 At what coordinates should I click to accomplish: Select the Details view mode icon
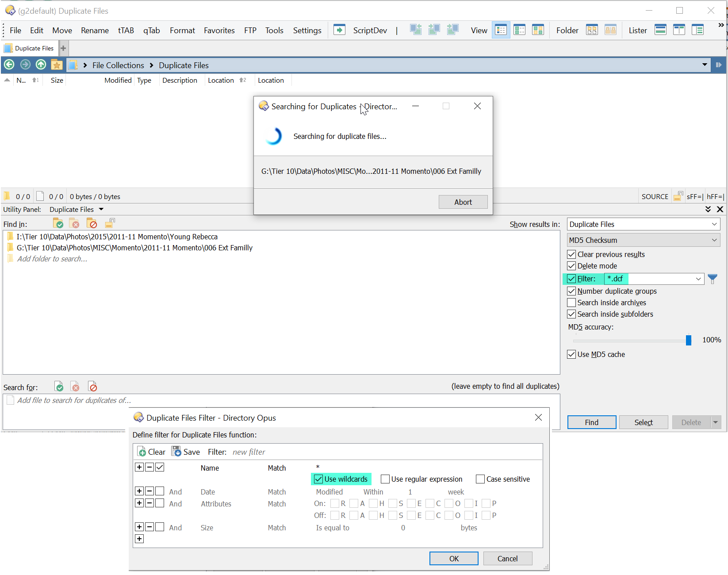[501, 30]
